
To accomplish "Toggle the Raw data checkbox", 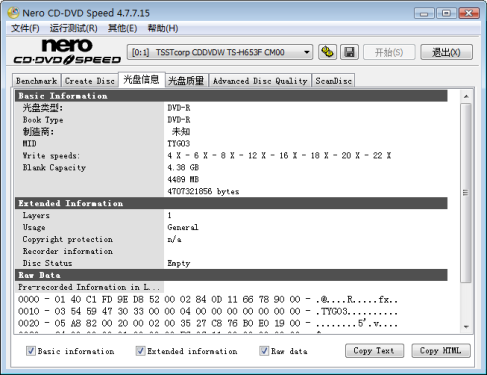I will (x=264, y=351).
